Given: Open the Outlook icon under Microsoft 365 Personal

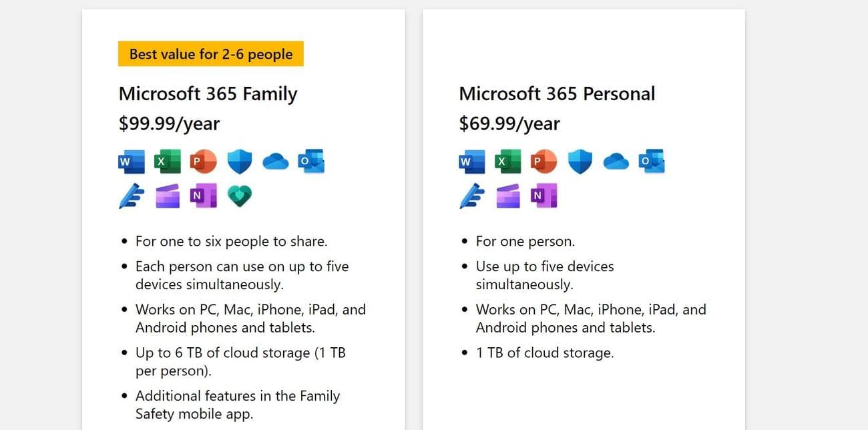Looking at the screenshot, I should [x=652, y=161].
